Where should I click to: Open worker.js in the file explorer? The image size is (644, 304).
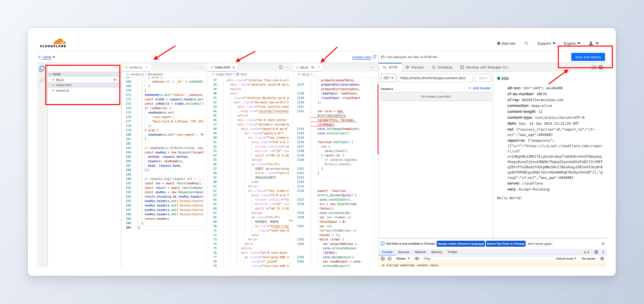(84, 90)
